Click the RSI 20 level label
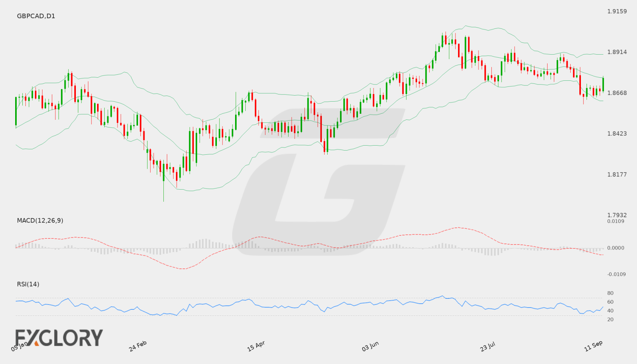Viewport: 637px width, 364px height. point(610,319)
